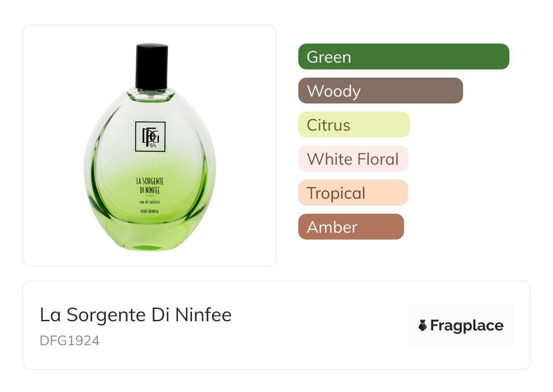Click the black bottle cap

coord(152,67)
